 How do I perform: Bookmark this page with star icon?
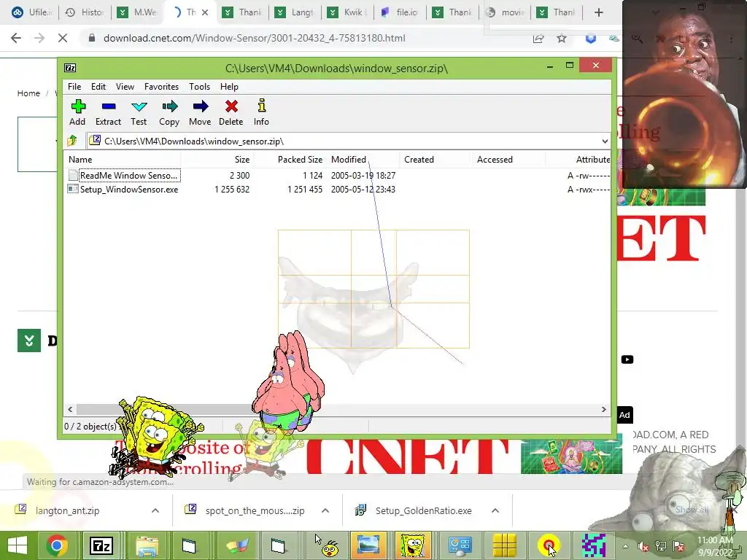(x=562, y=39)
